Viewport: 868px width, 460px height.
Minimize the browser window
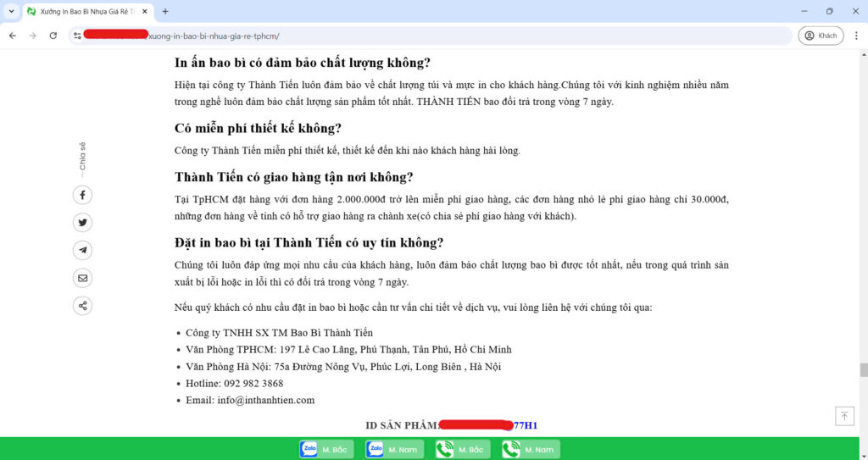point(804,11)
